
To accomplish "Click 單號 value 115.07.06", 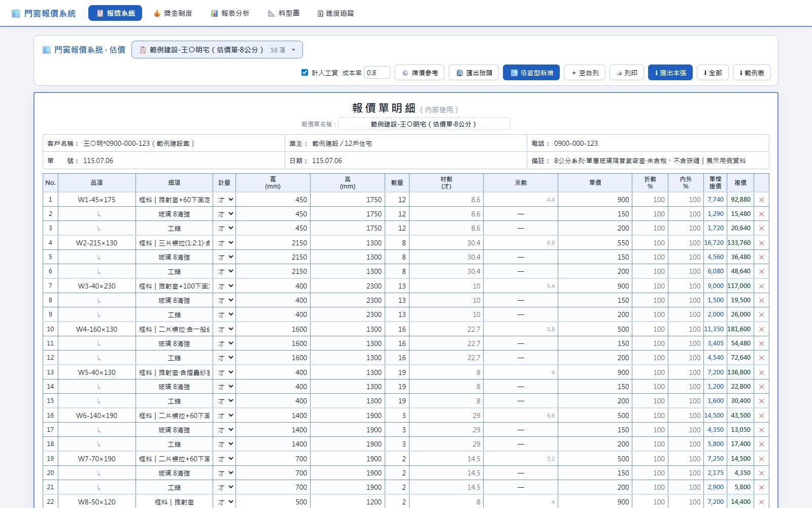I will pos(98,161).
